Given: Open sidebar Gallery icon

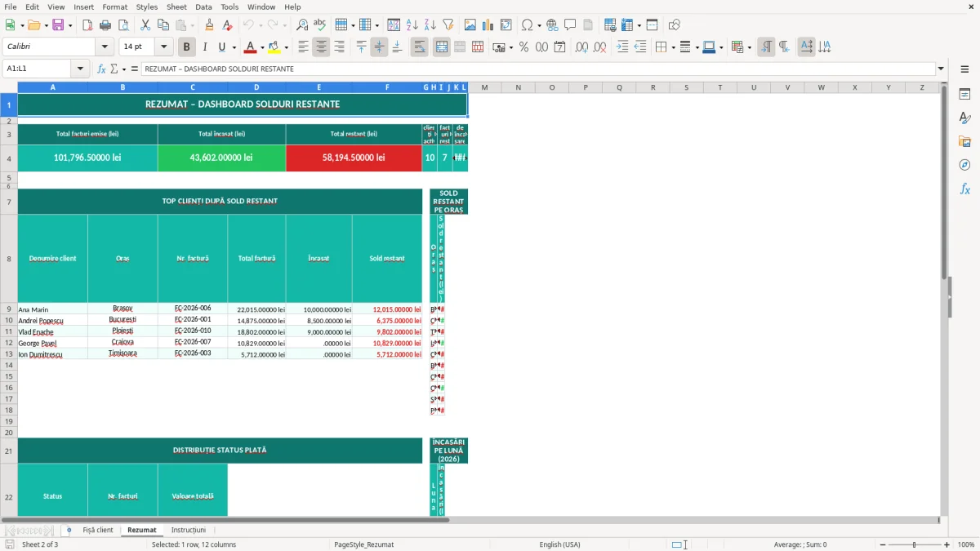Looking at the screenshot, I should [x=964, y=142].
